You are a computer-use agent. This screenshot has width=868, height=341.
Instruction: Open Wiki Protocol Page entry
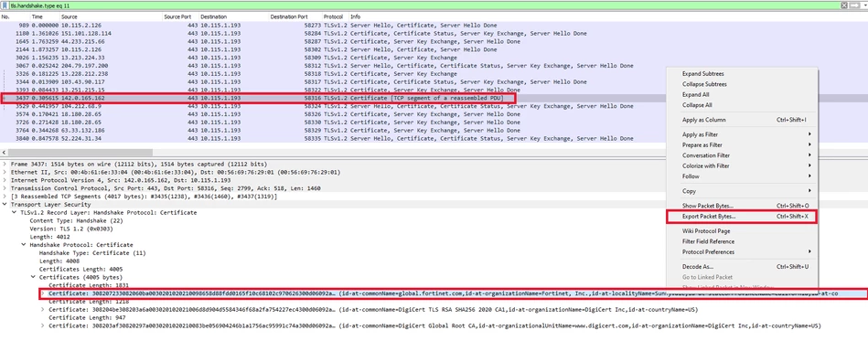743,231
